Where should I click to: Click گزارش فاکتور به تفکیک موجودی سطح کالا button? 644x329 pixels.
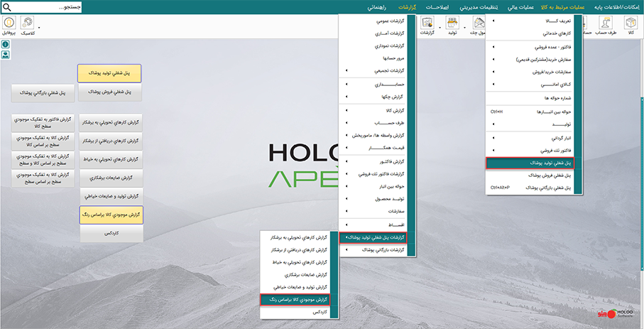(x=43, y=122)
